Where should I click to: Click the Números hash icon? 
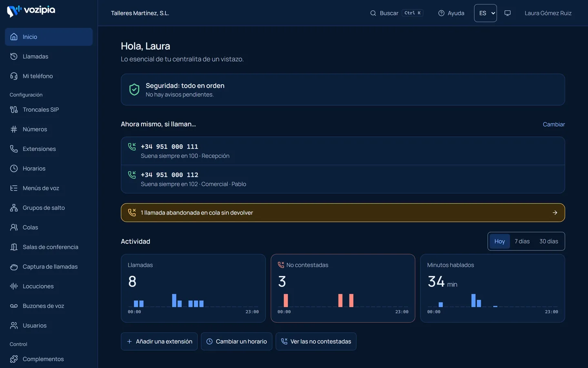tap(14, 129)
